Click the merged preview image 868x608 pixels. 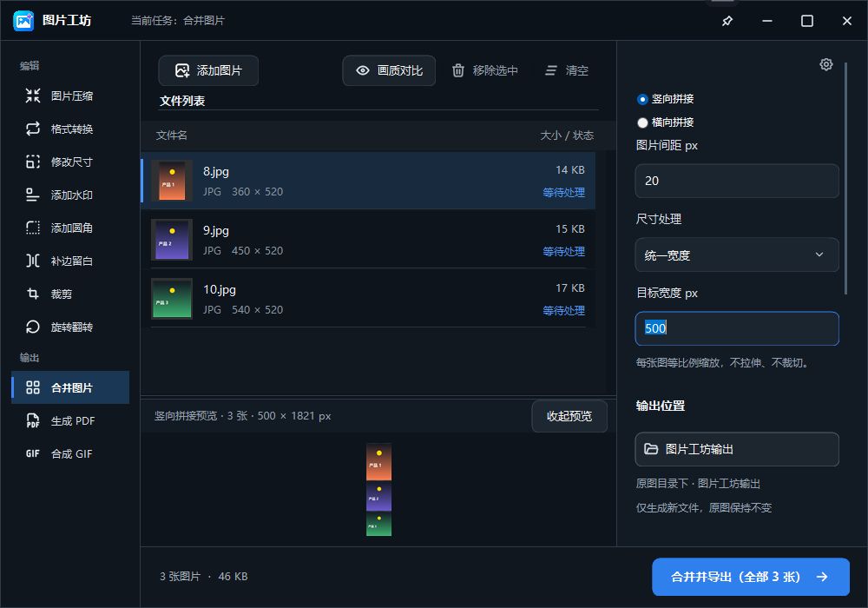coord(378,490)
